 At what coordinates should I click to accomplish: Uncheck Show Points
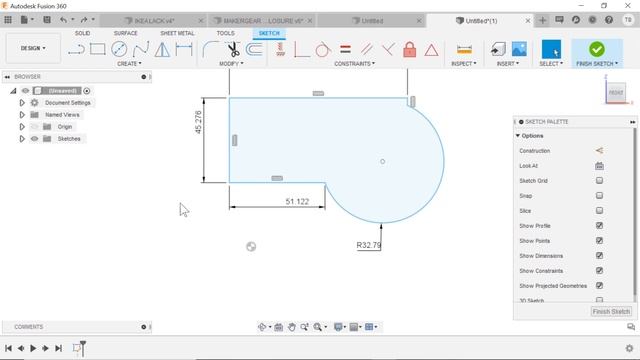point(599,240)
